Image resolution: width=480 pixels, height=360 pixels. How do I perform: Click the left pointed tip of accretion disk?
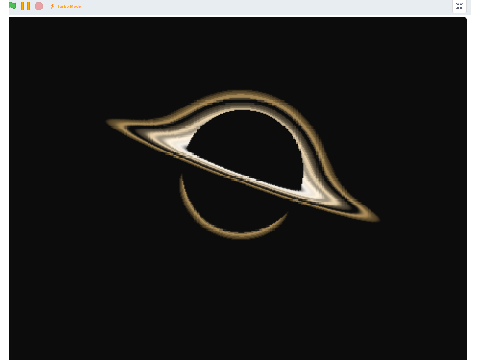coord(109,122)
